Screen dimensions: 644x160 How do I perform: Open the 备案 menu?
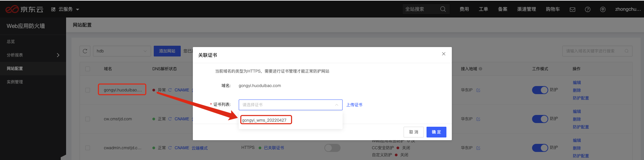tap(503, 9)
